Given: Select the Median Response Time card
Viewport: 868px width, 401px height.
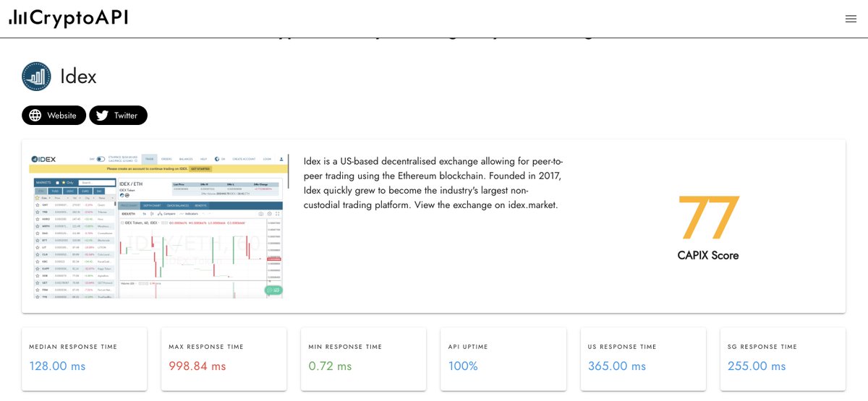Looking at the screenshot, I should pos(85,359).
